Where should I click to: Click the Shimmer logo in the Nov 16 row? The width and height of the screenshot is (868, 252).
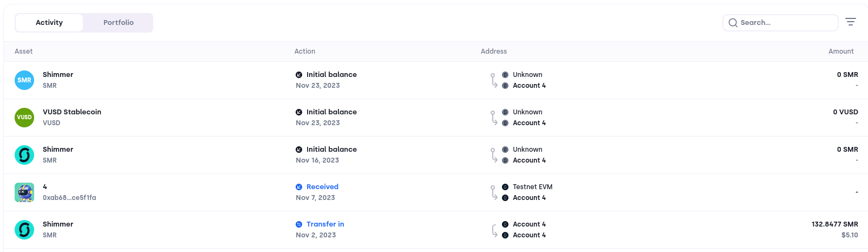[x=24, y=155]
